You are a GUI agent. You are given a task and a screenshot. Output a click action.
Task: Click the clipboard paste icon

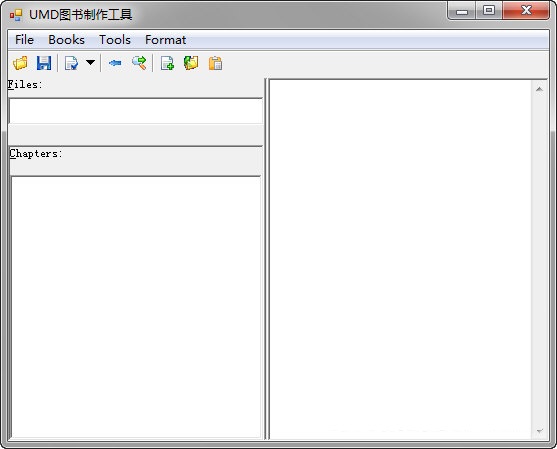pos(215,63)
